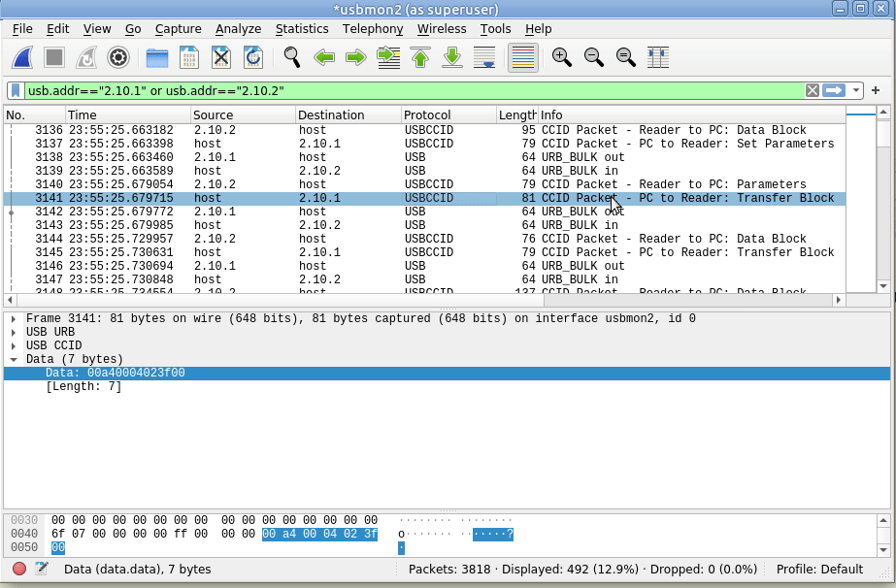Viewport: 896px width, 588px height.
Task: Sort packets by No. column header
Action: point(34,114)
